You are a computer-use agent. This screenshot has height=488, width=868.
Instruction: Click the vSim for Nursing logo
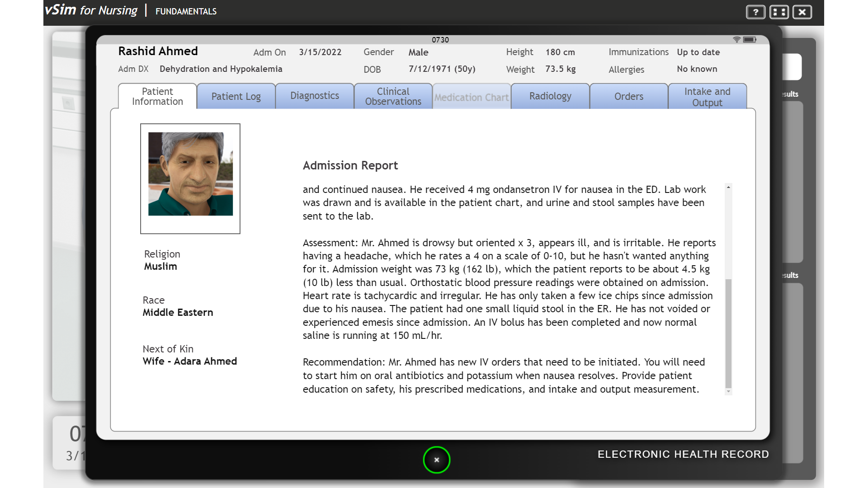pyautogui.click(x=91, y=10)
